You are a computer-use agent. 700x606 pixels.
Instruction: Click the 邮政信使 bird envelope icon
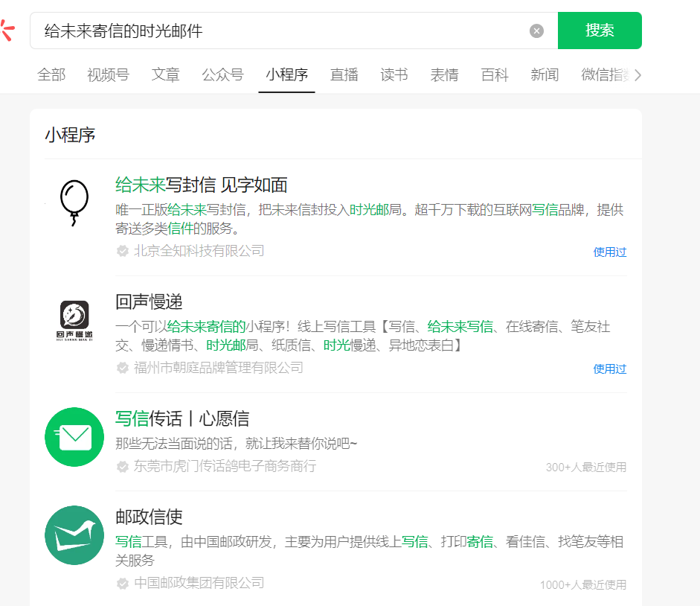74,535
